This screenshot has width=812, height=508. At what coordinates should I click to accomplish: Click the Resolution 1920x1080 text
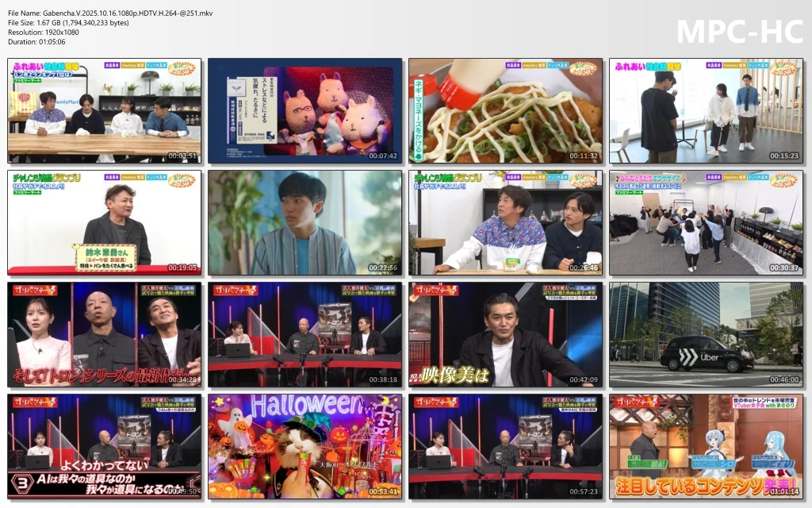click(46, 33)
